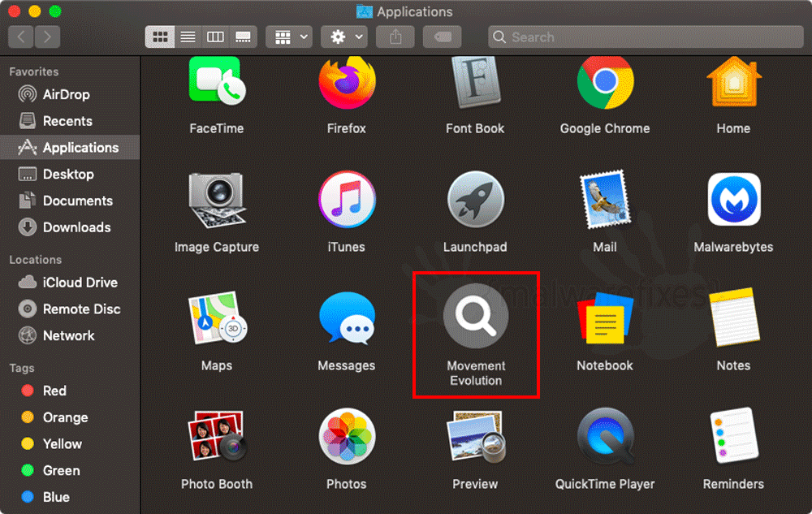The width and height of the screenshot is (812, 514).
Task: Select the Movement Evolution magnifier icon
Action: tap(475, 316)
